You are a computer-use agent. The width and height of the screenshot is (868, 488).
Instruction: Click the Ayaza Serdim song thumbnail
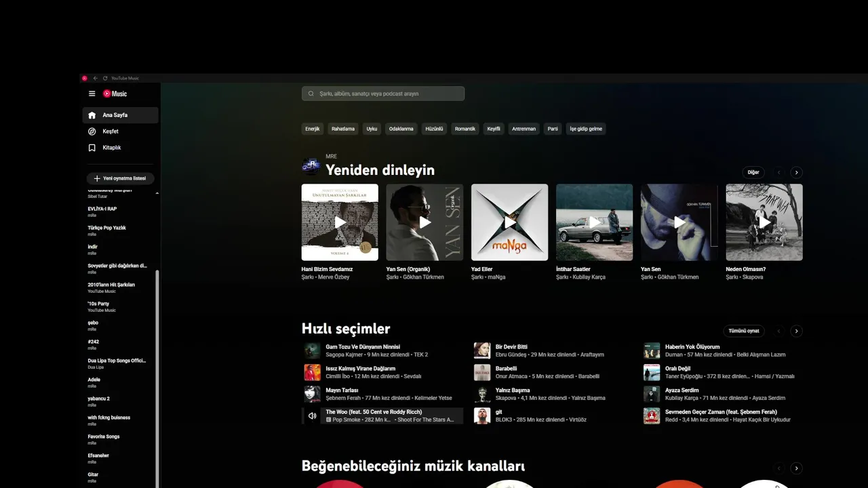tap(652, 394)
